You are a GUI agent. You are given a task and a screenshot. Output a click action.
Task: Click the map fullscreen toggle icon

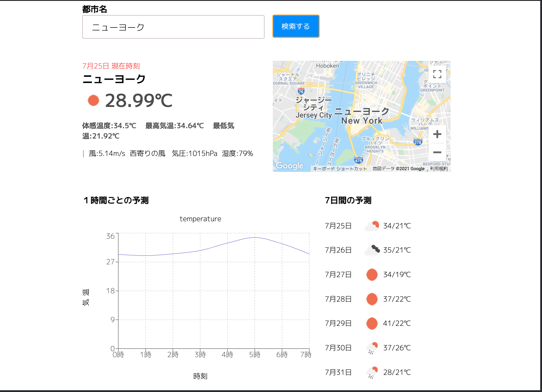[437, 74]
